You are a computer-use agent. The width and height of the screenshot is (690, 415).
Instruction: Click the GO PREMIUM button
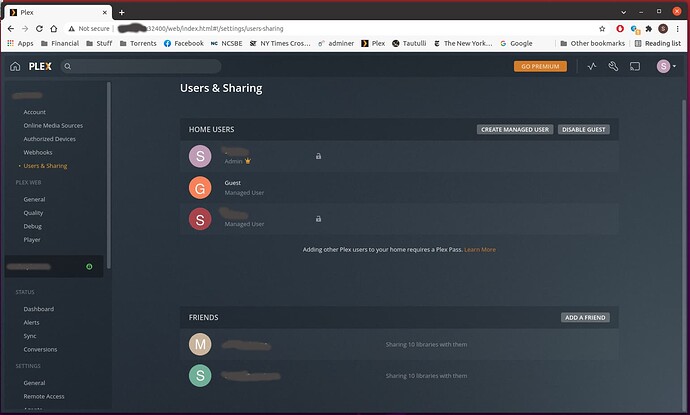pos(540,66)
